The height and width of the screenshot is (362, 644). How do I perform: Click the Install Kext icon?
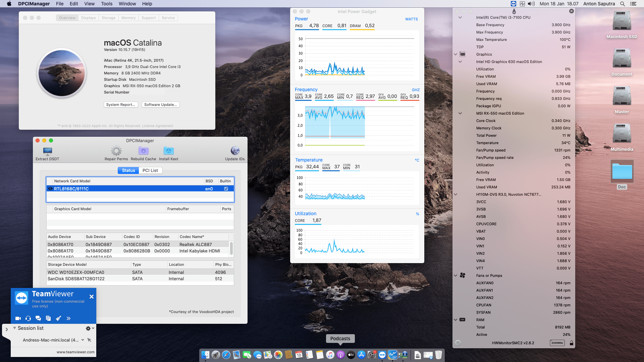tap(168, 151)
